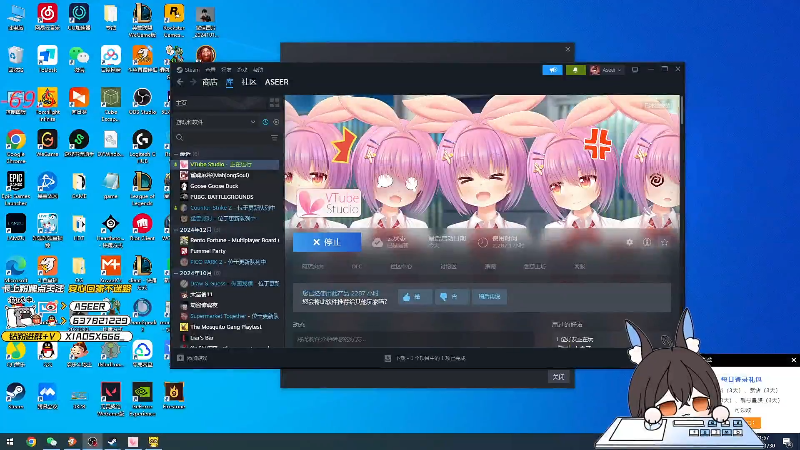Click the Steam game page vertical scrollbar

[682, 110]
